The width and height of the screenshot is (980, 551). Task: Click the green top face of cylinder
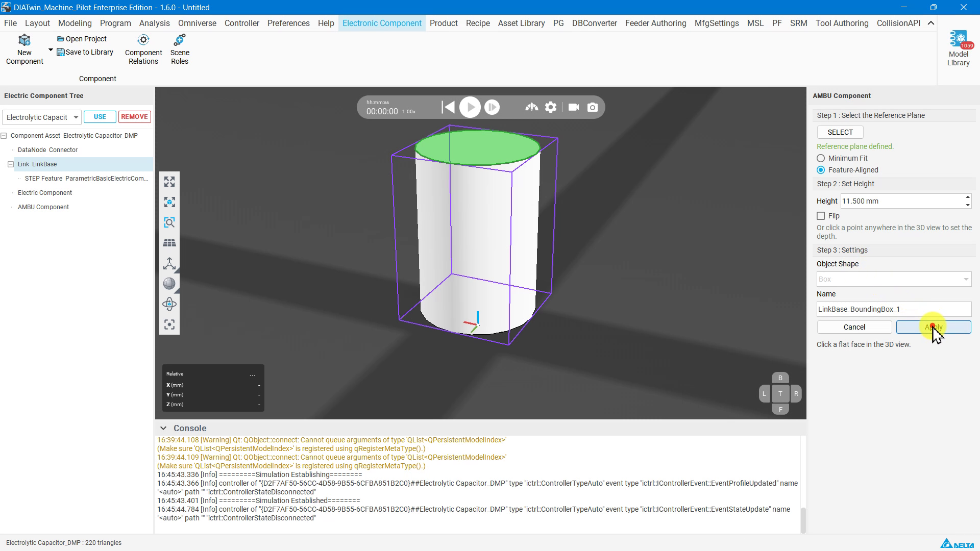coord(477,147)
